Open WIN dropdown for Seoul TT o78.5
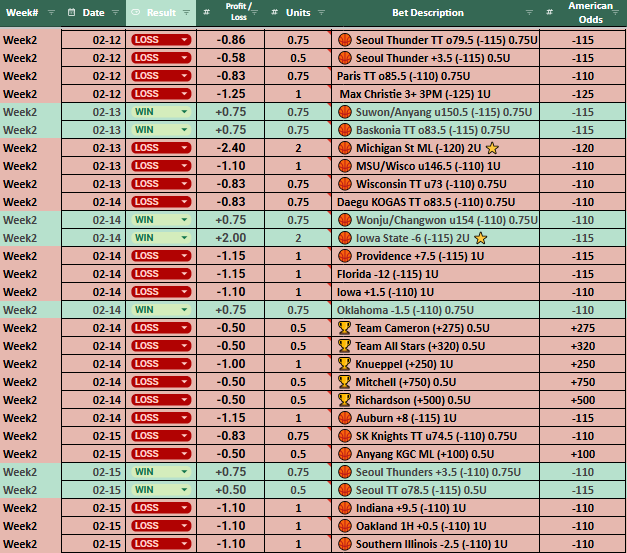Viewport: 627px width, 553px height. 184,490
